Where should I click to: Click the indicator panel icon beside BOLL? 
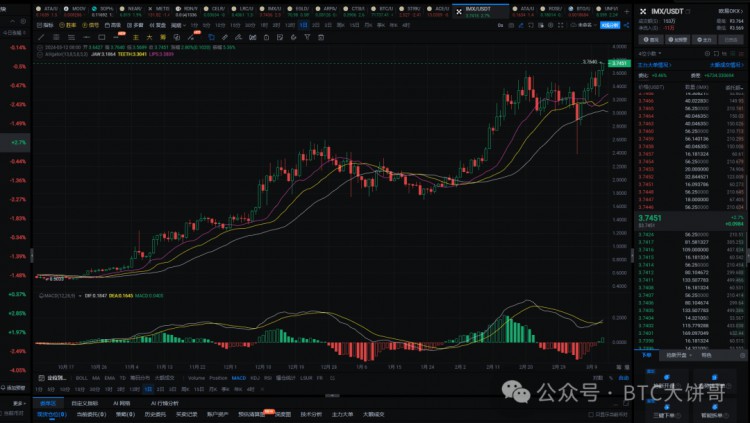click(x=42, y=378)
